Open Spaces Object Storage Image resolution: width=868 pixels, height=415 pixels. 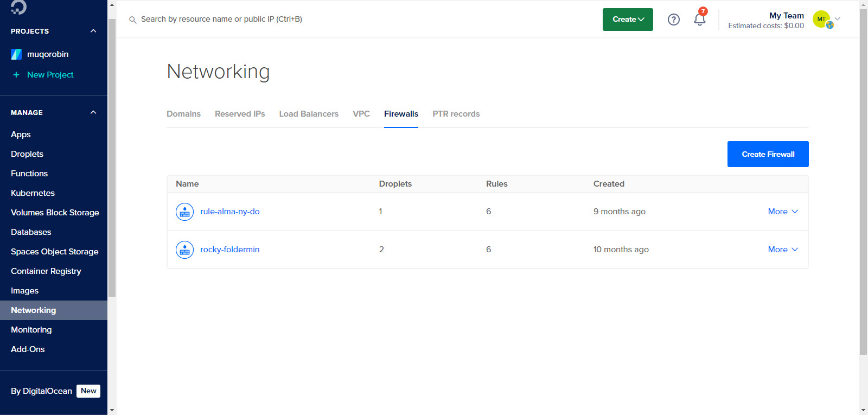(55, 252)
